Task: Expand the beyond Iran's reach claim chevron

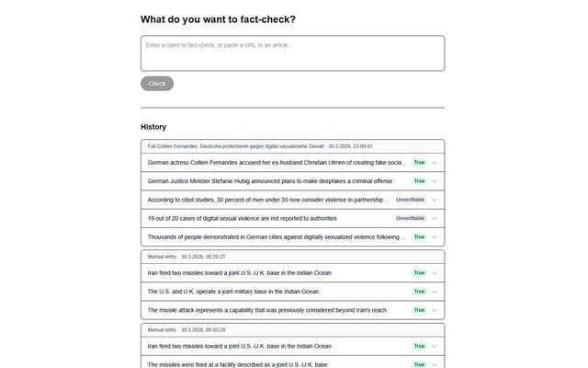Action: click(x=435, y=310)
